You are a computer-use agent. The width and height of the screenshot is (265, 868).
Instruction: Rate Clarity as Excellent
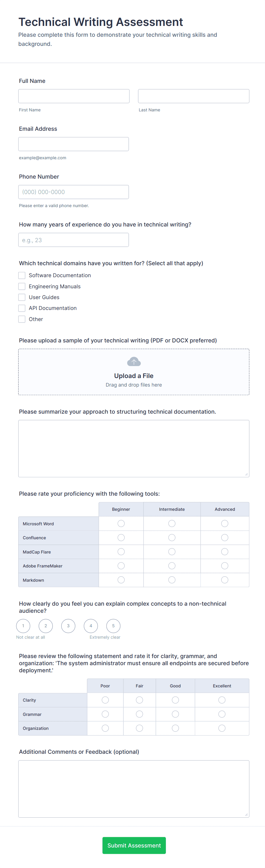point(222,700)
